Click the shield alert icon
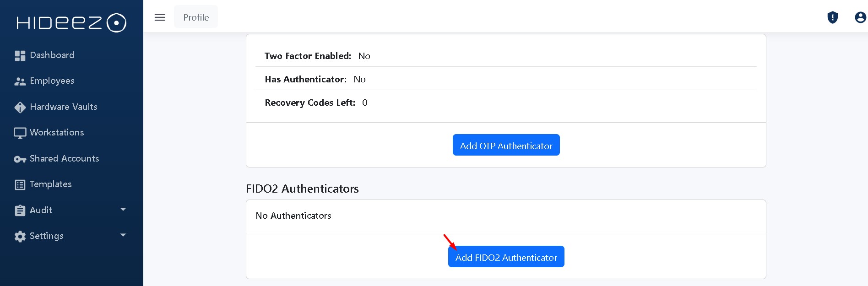The image size is (868, 286). click(832, 17)
